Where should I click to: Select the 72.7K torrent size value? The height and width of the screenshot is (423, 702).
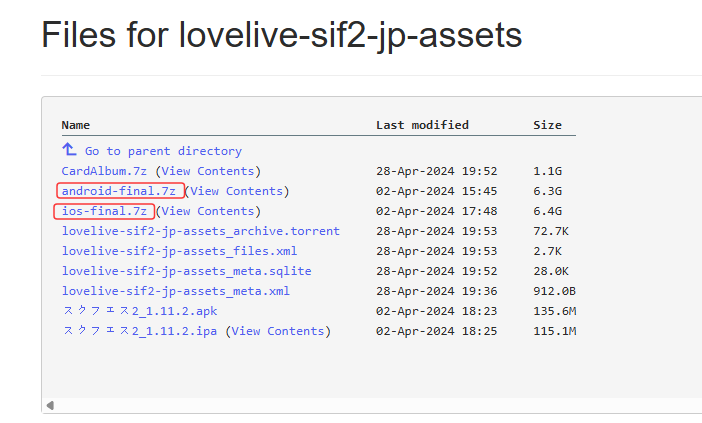tap(551, 231)
